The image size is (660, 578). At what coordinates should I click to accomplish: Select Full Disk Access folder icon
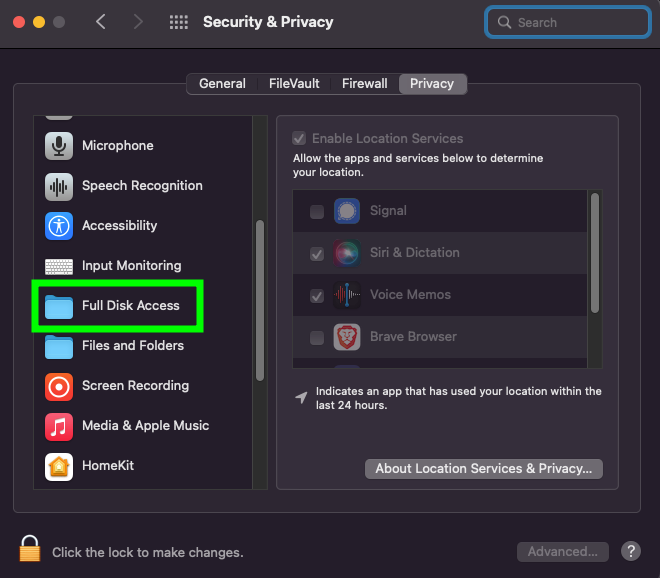[x=59, y=306]
